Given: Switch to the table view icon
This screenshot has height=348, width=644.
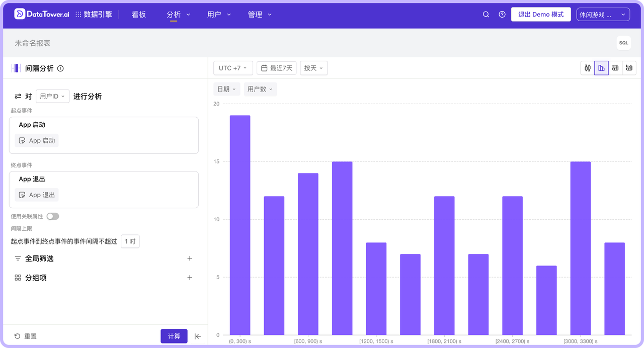Looking at the screenshot, I should (x=615, y=68).
